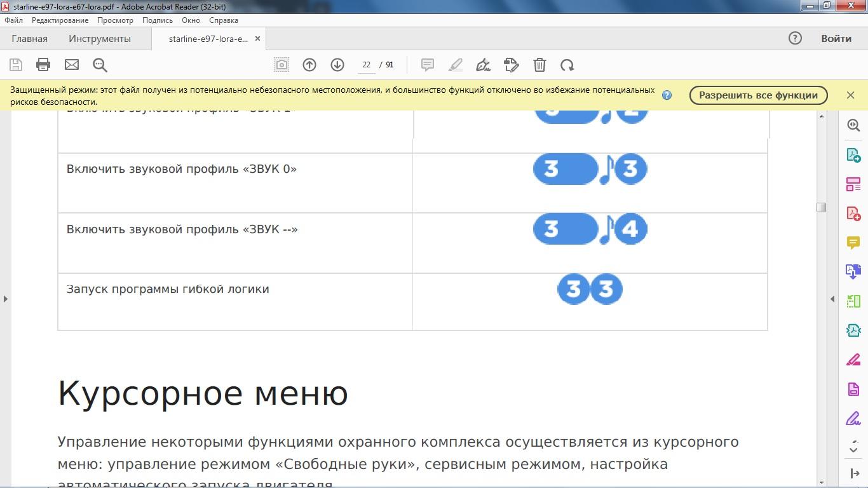Open the Export PDF tool in the right panel
This screenshot has height=488, width=868.
[853, 155]
